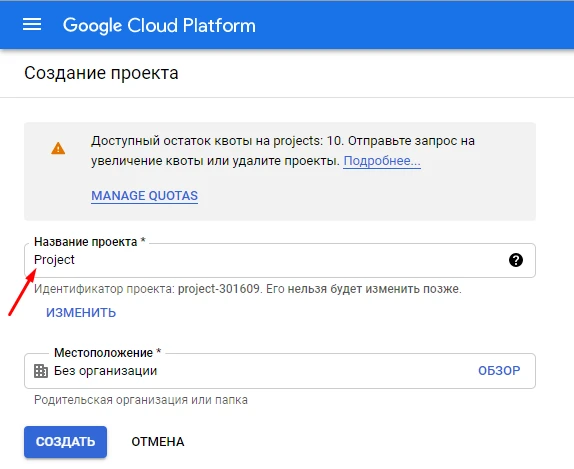Viewport: 574px width, 469px height.
Task: Open the Подробнее... link
Action: pos(382,161)
